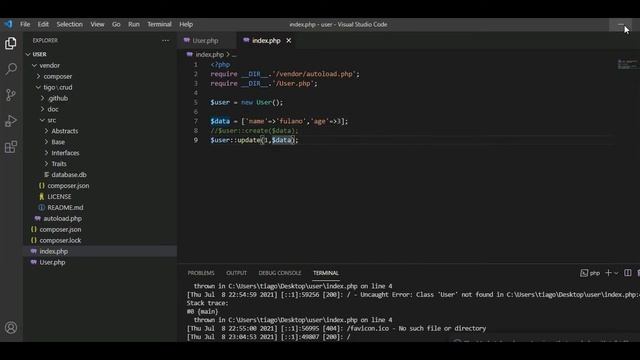Open the Selection menu
This screenshot has height=360, width=640.
(x=69, y=24)
